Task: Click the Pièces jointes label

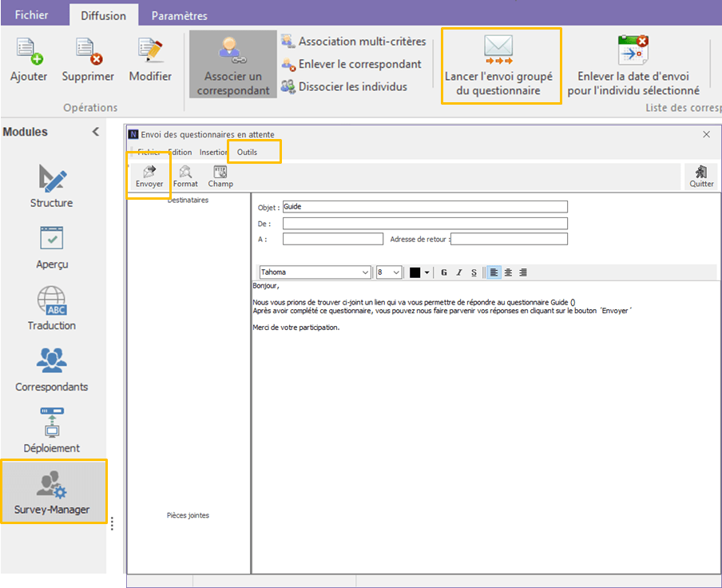Action: [x=188, y=515]
